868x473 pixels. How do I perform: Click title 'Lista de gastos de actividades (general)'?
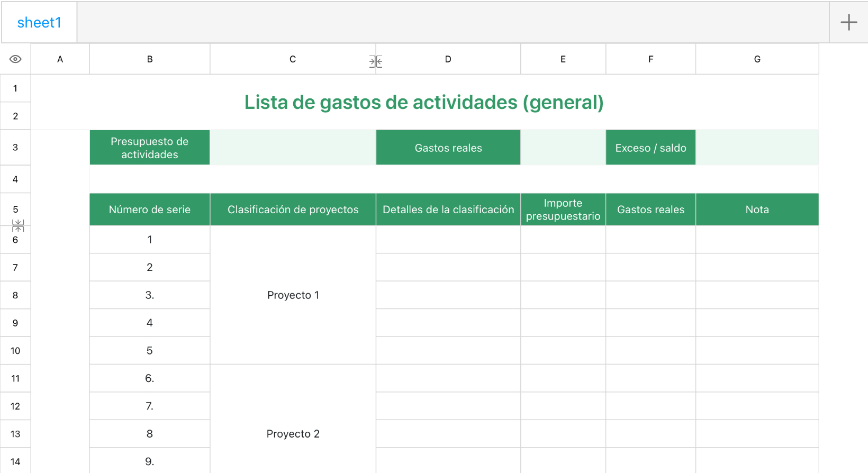424,102
